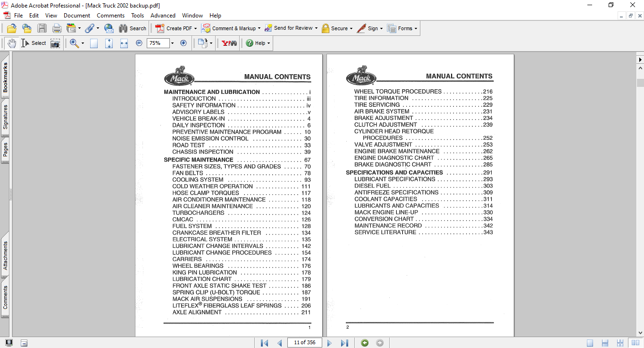Viewport: 644px width, 348px height.
Task: Open the zoom percentage dropdown arrow
Action: click(x=172, y=43)
